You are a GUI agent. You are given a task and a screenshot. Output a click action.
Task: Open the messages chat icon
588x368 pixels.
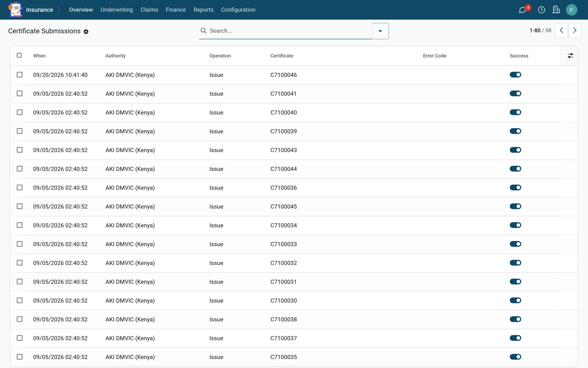tap(522, 10)
